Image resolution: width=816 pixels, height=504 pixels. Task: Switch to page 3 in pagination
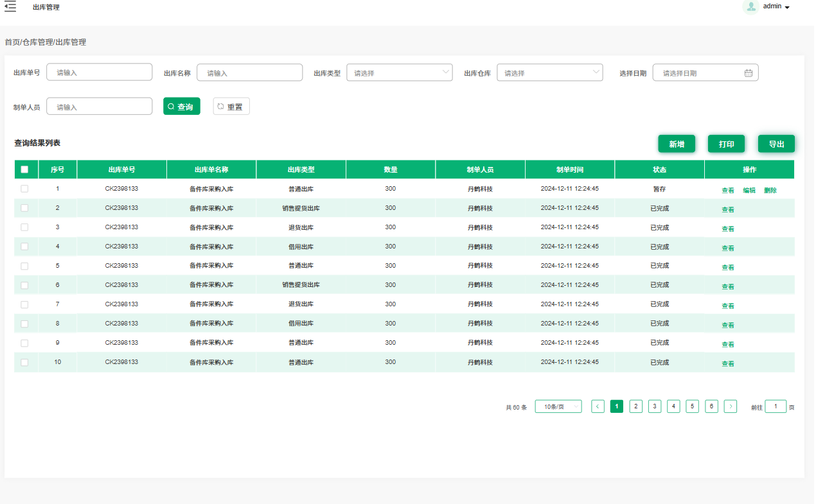pyautogui.click(x=654, y=406)
